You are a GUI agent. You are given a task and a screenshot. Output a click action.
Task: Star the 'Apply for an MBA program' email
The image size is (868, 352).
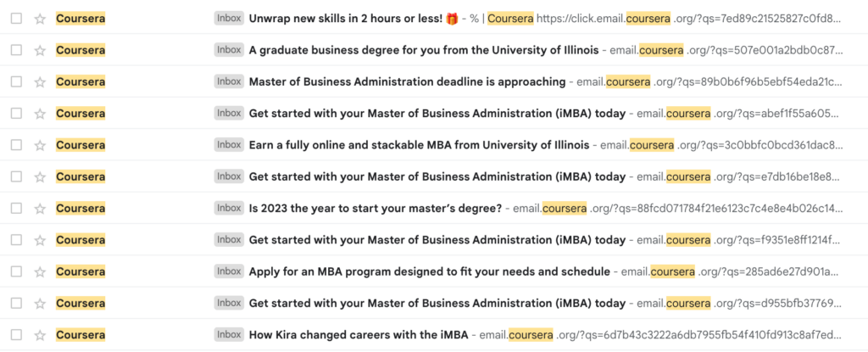(40, 272)
